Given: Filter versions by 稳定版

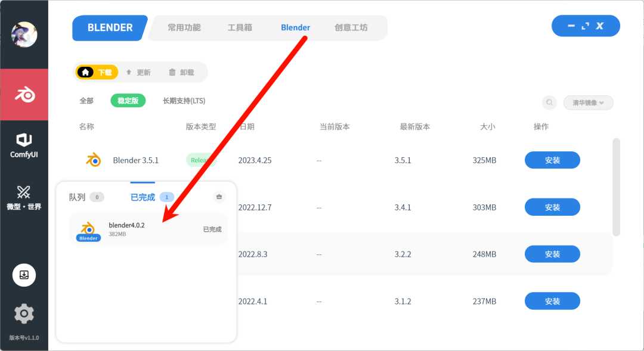Looking at the screenshot, I should (128, 101).
